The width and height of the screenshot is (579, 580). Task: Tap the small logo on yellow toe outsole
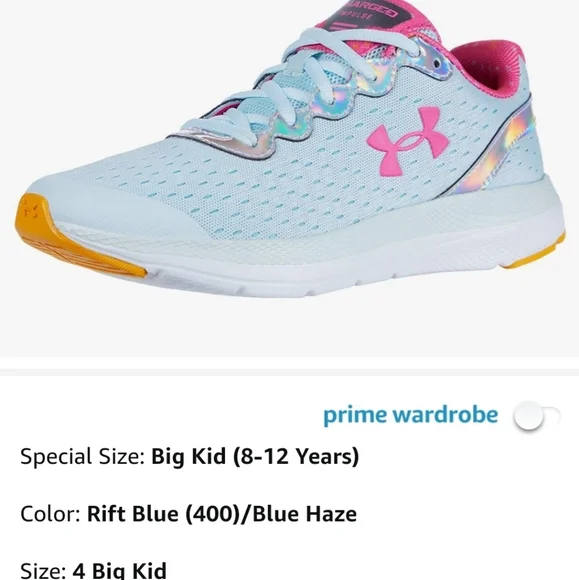(x=31, y=211)
